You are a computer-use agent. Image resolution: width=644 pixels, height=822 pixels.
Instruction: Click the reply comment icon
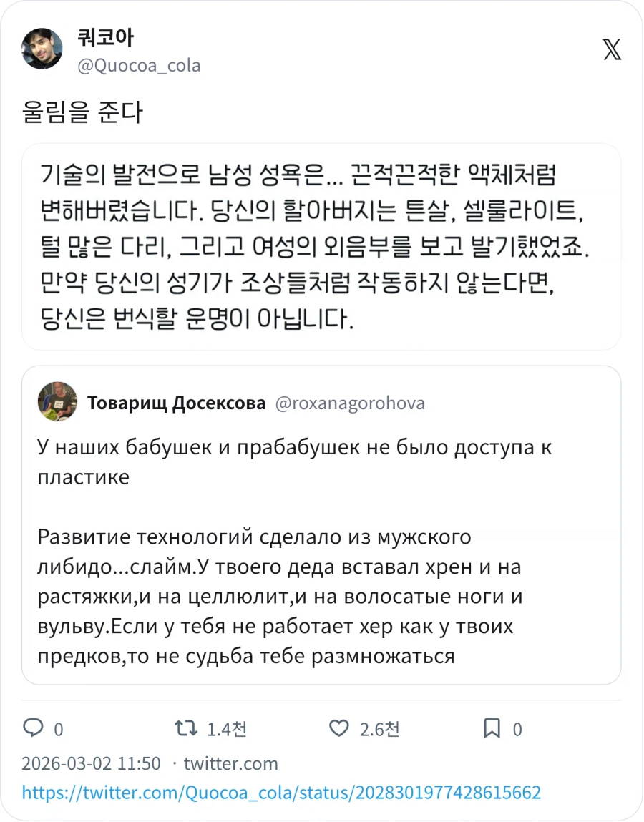[x=34, y=728]
